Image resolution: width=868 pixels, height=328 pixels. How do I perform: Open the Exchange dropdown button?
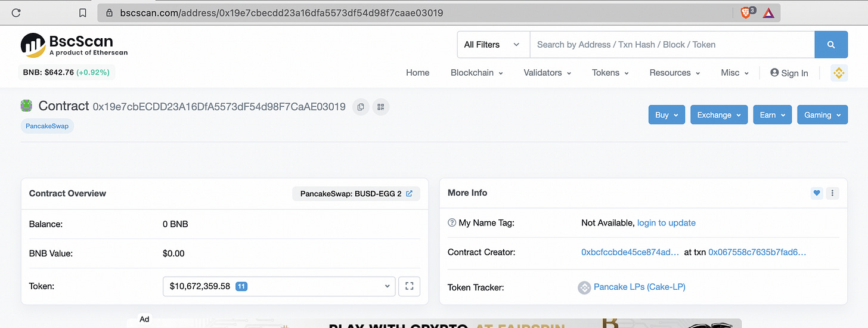(x=719, y=115)
